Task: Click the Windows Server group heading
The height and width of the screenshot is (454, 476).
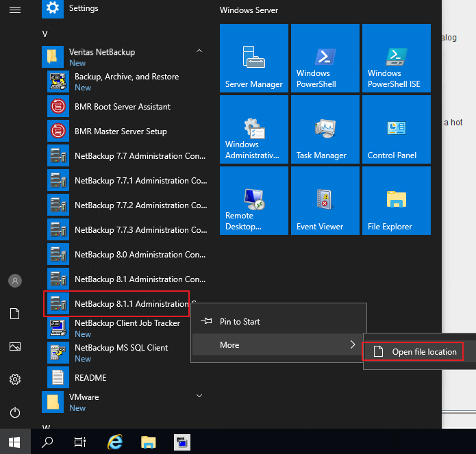Action: (249, 10)
